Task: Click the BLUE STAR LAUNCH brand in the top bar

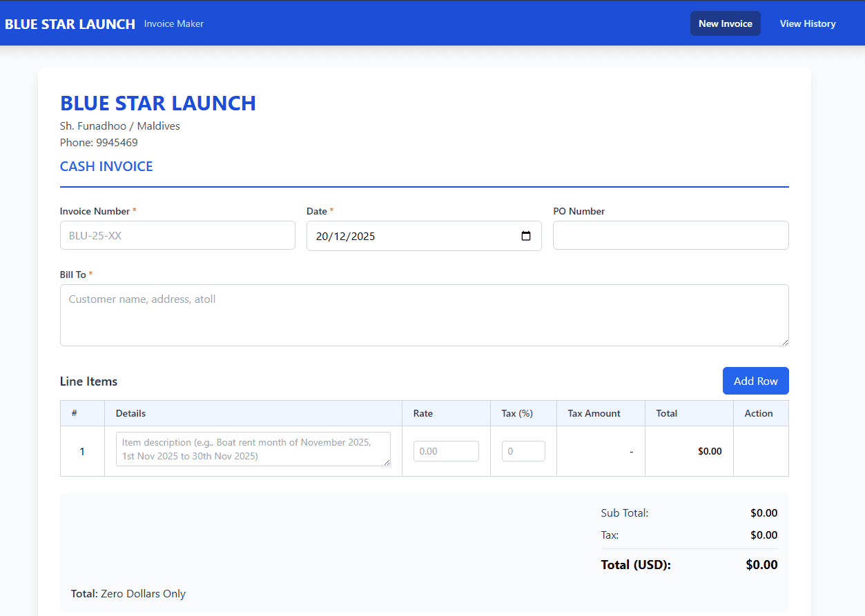Action: click(70, 24)
